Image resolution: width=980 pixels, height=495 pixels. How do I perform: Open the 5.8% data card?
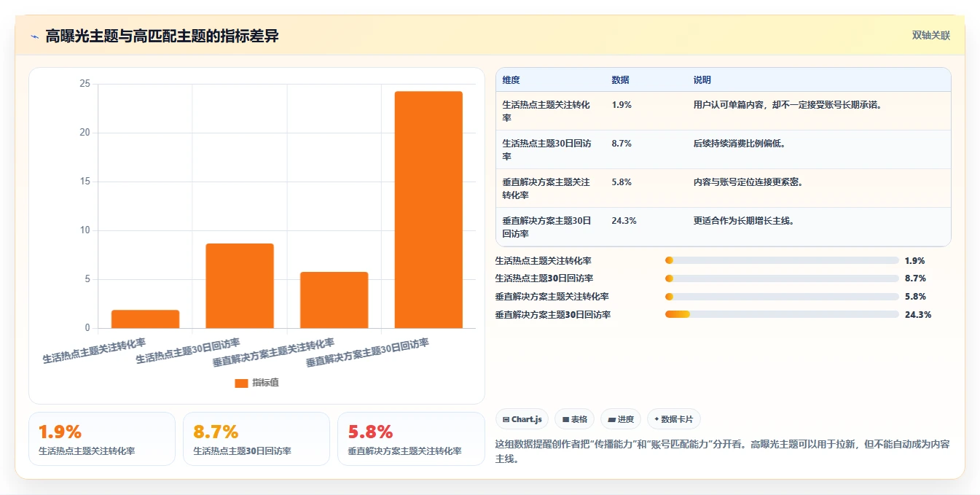click(x=411, y=439)
